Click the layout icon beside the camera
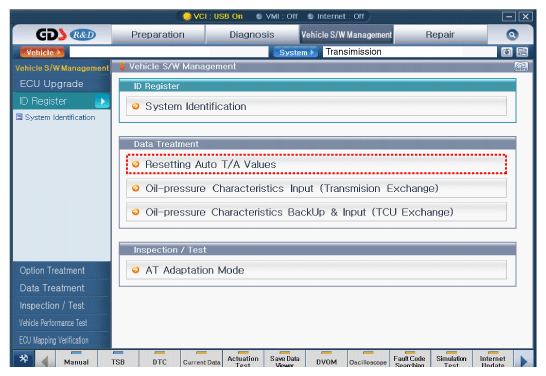This screenshot has height=376, width=546. coord(522,52)
